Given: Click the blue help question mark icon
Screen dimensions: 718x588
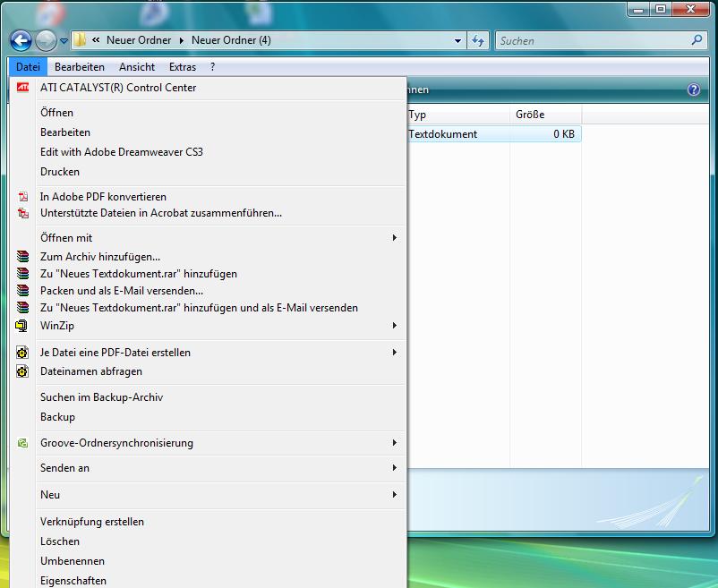Looking at the screenshot, I should point(692,90).
